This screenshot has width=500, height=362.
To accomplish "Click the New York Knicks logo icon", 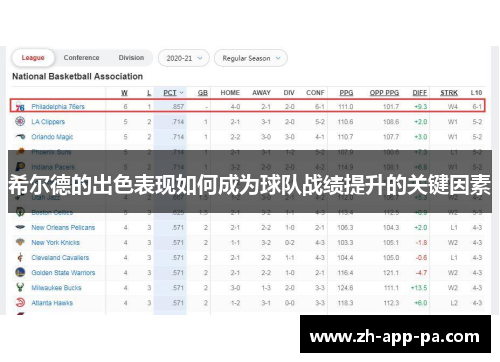I will pyautogui.click(x=20, y=242).
